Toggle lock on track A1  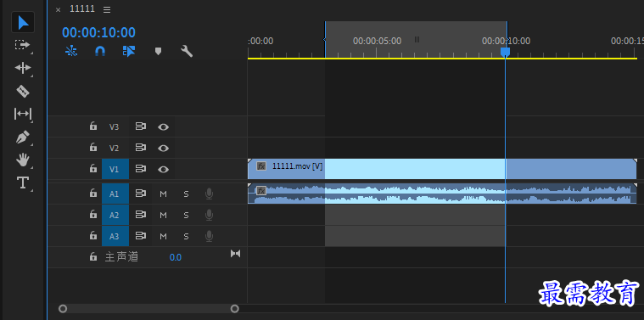pyautogui.click(x=93, y=193)
